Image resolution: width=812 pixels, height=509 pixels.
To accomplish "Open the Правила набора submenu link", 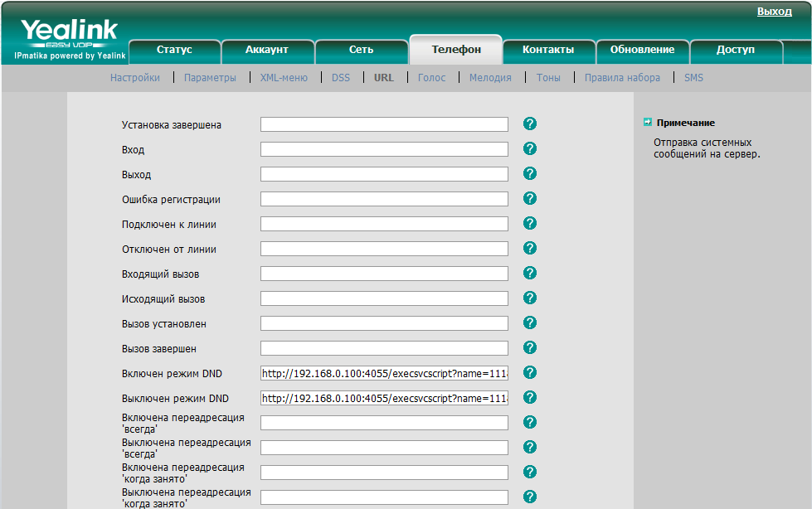I will (622, 78).
